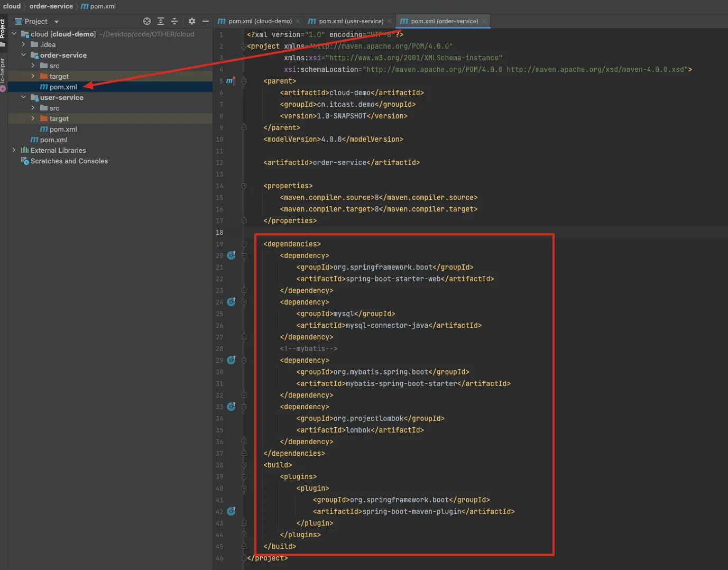Viewport: 728px width, 570px height.
Task: Click the gutter icon beside line 42
Action: tap(231, 511)
